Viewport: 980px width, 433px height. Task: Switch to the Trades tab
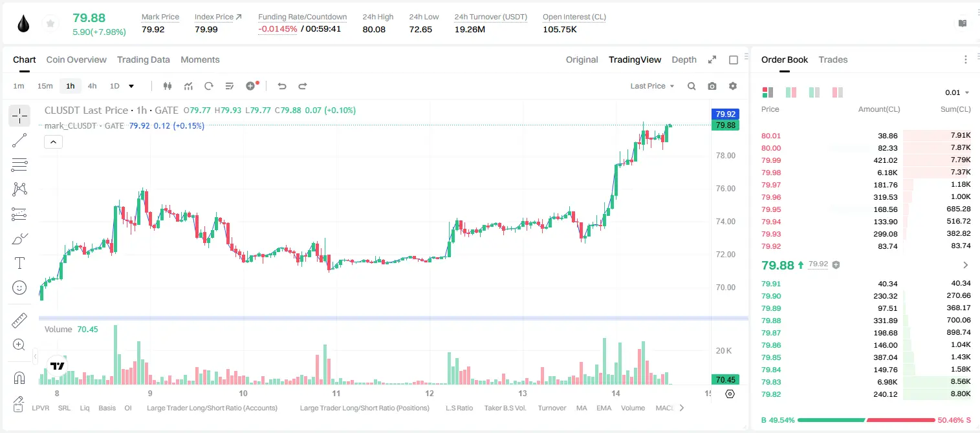pos(833,59)
